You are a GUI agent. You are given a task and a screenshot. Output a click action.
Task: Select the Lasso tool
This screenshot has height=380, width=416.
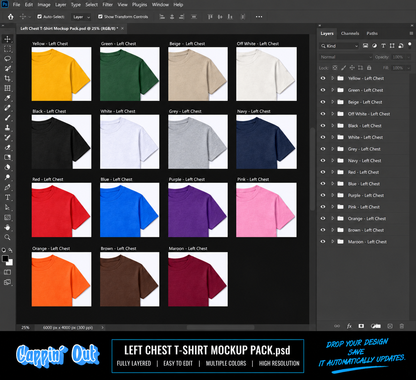pos(7,59)
